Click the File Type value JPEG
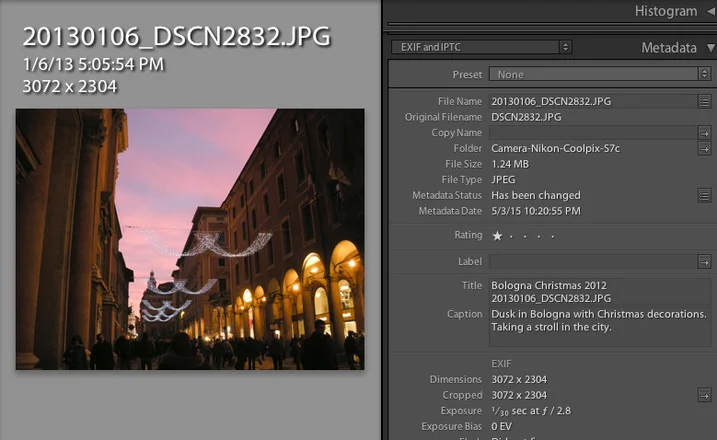Viewport: 717px width, 440px height. (503, 180)
